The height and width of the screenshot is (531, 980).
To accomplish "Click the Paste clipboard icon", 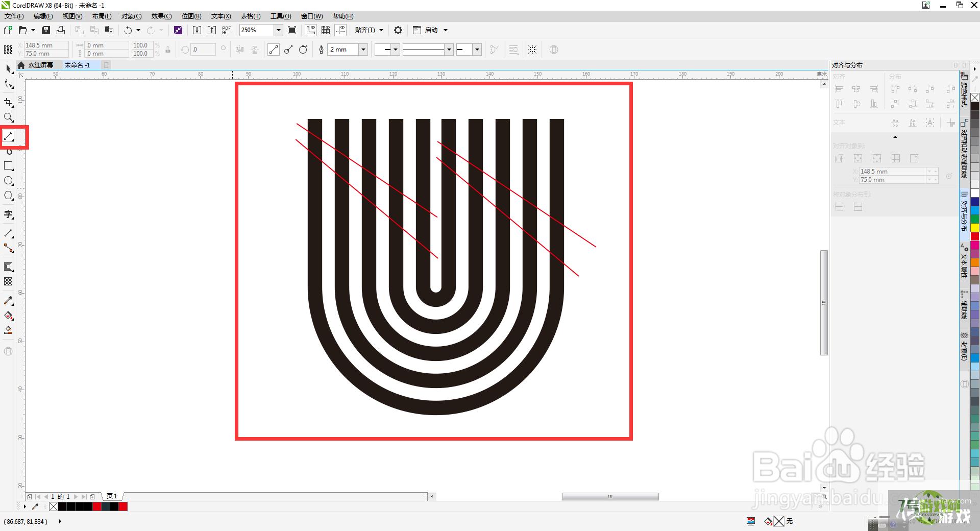I will point(109,30).
